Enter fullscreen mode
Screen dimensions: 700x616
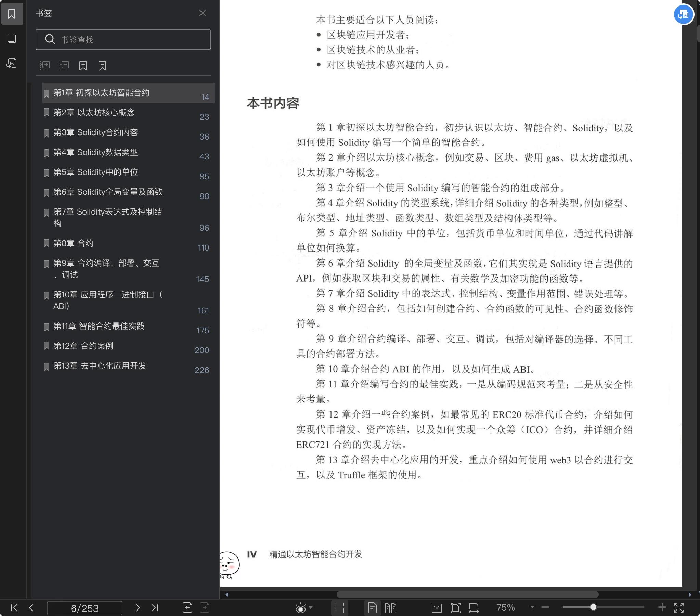coord(679,608)
